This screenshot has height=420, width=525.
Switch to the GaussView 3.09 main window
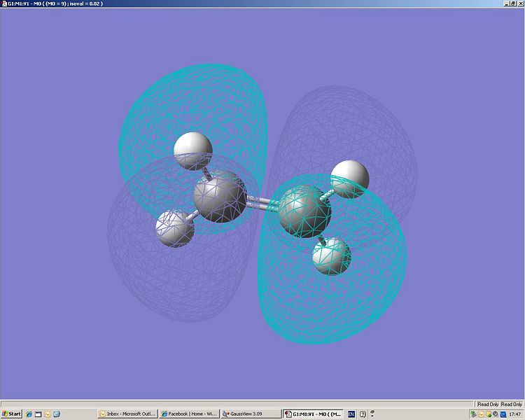(251, 414)
